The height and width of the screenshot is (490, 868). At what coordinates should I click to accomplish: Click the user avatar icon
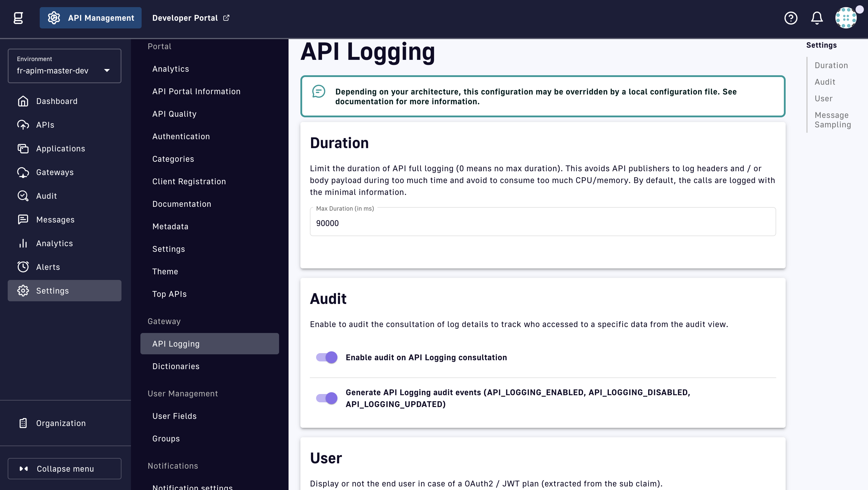pyautogui.click(x=846, y=18)
